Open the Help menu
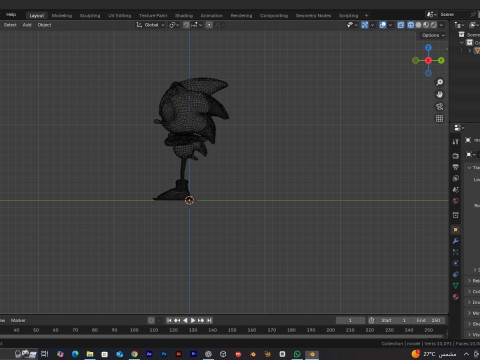Viewport: 480px width, 360px height. click(x=11, y=14)
